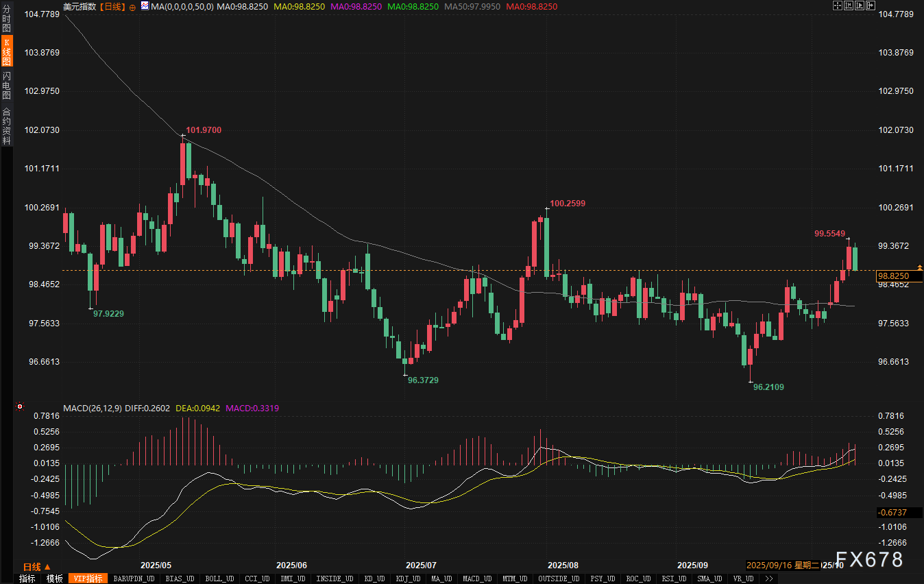Expand more indicators with the >> arrow
The height and width of the screenshot is (584, 924).
769,579
